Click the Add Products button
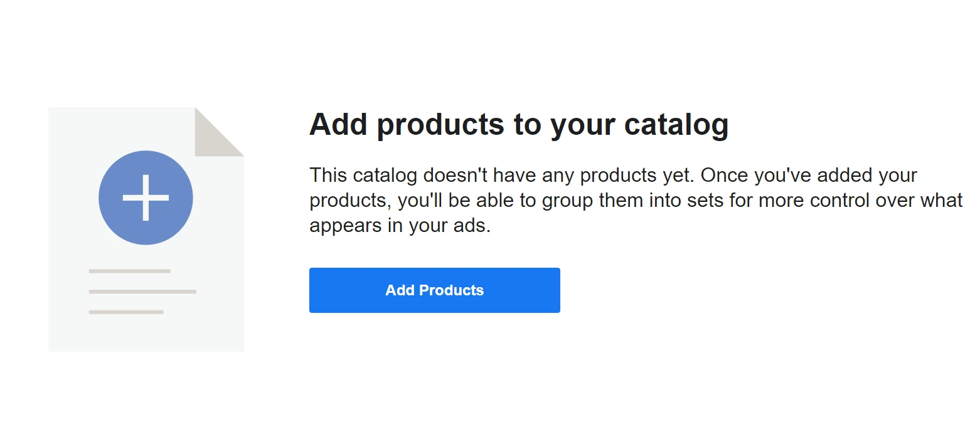The width and height of the screenshot is (980, 427). [x=434, y=290]
